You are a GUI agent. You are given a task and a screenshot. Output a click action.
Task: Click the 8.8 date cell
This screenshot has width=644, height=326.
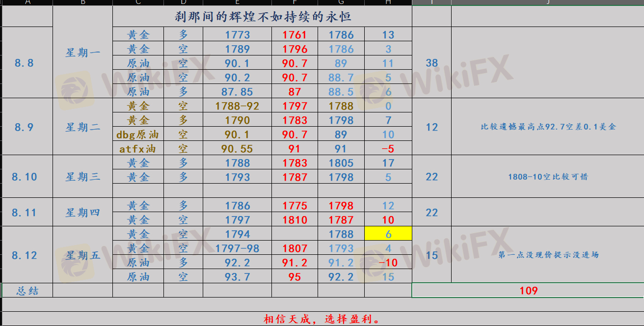coord(24,63)
